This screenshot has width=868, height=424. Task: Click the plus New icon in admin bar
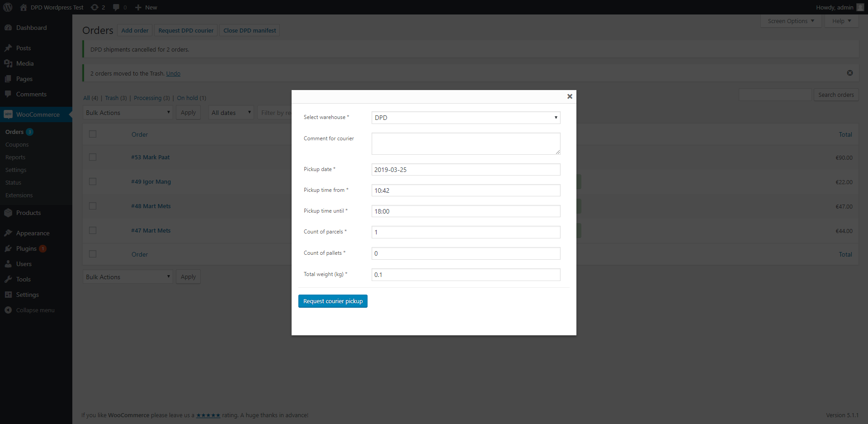click(138, 8)
